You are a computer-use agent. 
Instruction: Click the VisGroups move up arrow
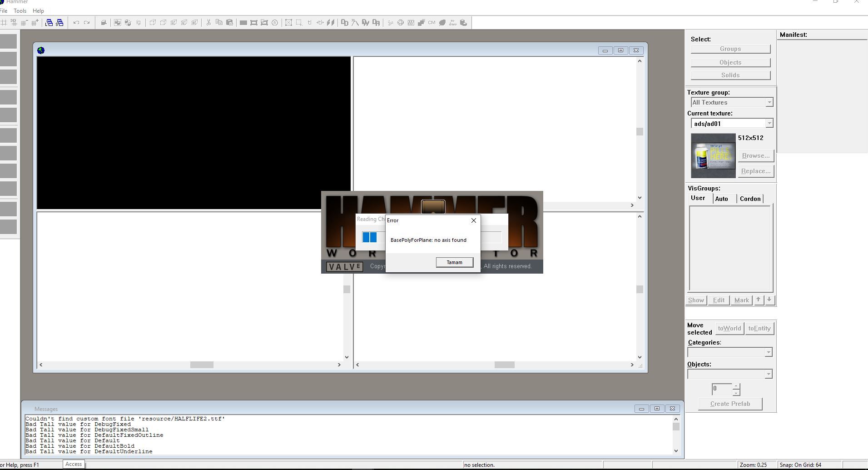click(758, 300)
